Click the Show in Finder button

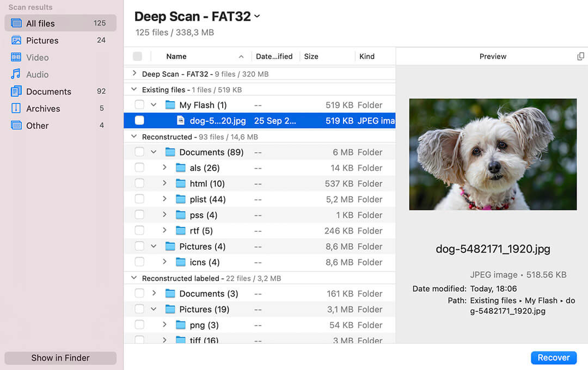pyautogui.click(x=60, y=358)
